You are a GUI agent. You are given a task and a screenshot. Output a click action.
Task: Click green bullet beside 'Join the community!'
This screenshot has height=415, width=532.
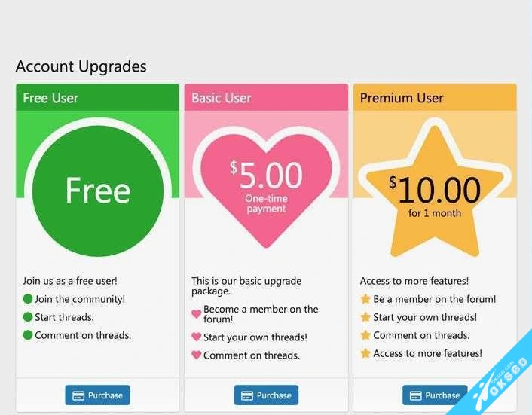(x=28, y=299)
